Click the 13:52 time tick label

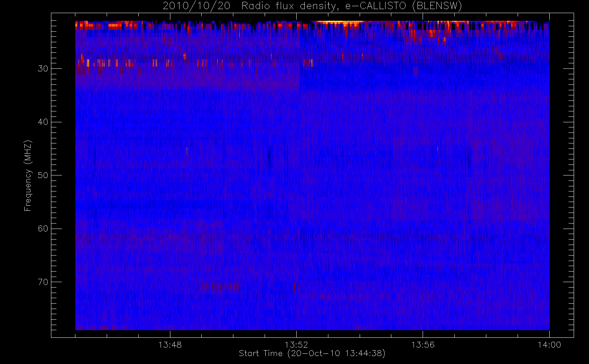pos(296,345)
